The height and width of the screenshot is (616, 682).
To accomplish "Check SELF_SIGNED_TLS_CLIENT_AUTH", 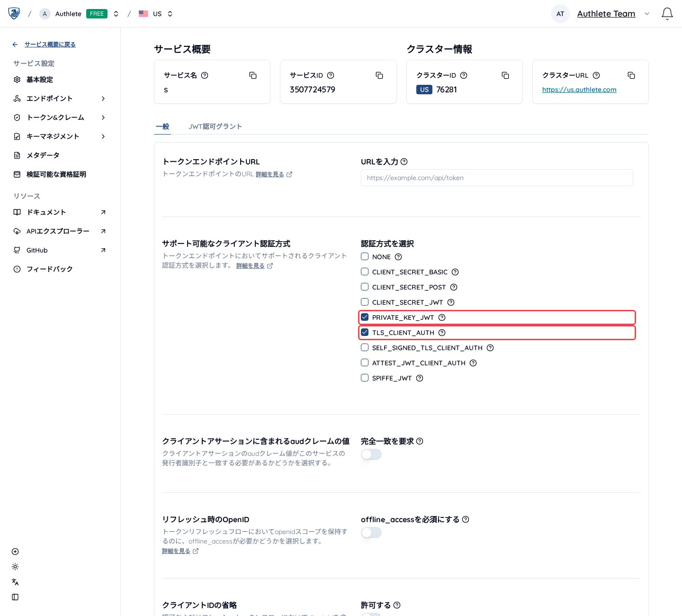I will tap(365, 347).
